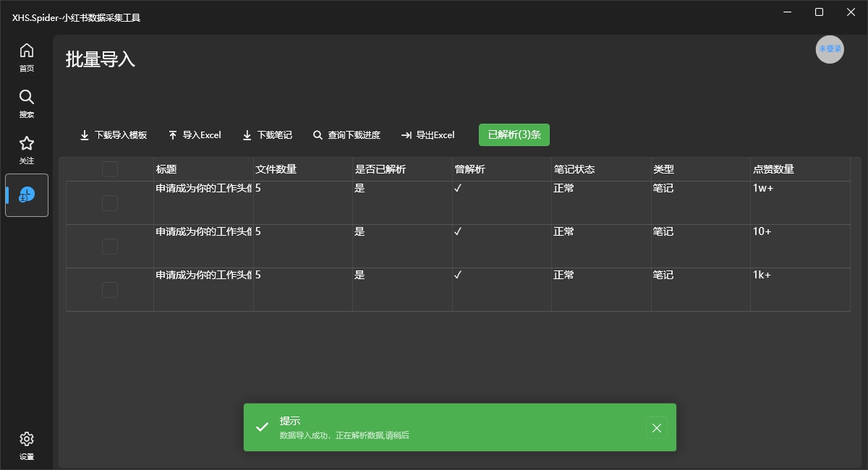Click 类型 column header
Image resolution: width=868 pixels, height=470 pixels.
pyautogui.click(x=701, y=169)
